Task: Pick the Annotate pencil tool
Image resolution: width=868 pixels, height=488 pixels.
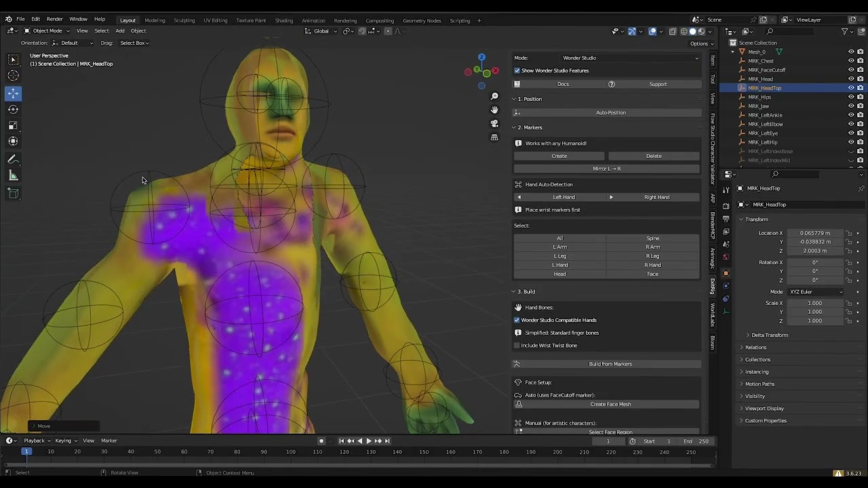Action: click(x=13, y=160)
